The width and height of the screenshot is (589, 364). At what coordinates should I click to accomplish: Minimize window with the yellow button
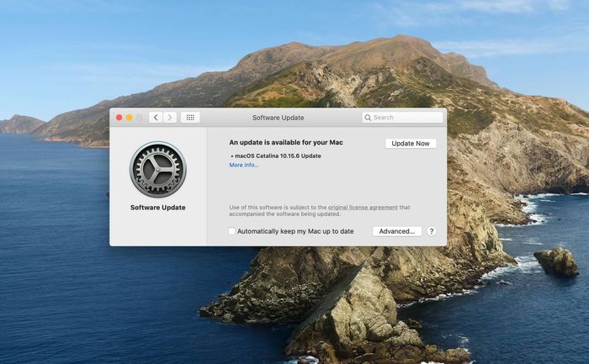[x=130, y=118]
